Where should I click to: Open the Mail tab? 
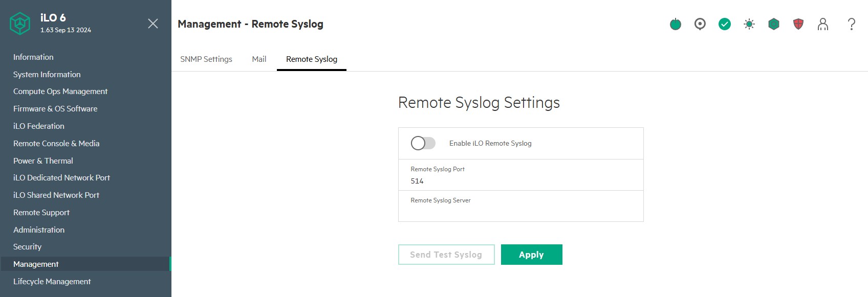click(259, 59)
